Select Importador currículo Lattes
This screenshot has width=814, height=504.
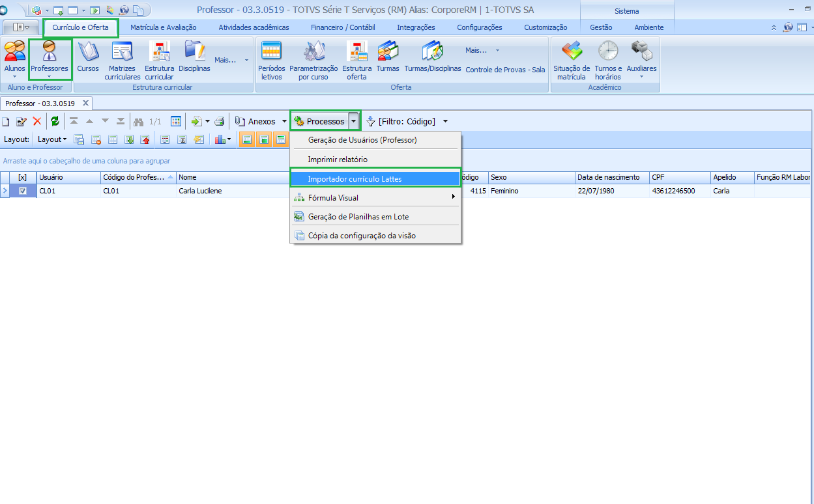(375, 178)
